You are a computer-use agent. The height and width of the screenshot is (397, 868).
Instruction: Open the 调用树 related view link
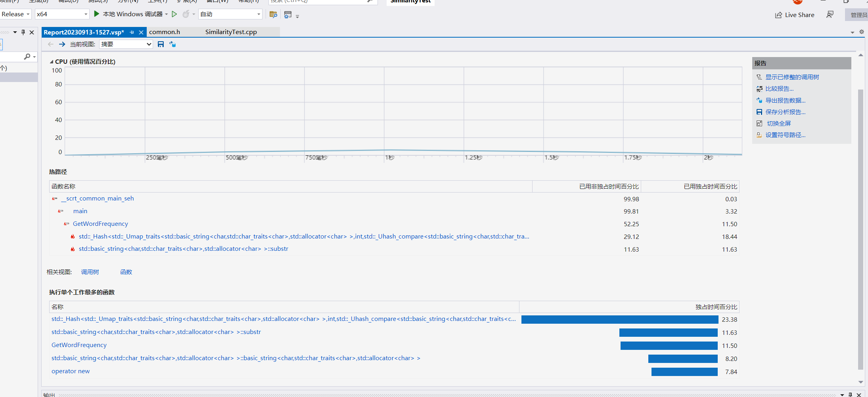[90, 272]
